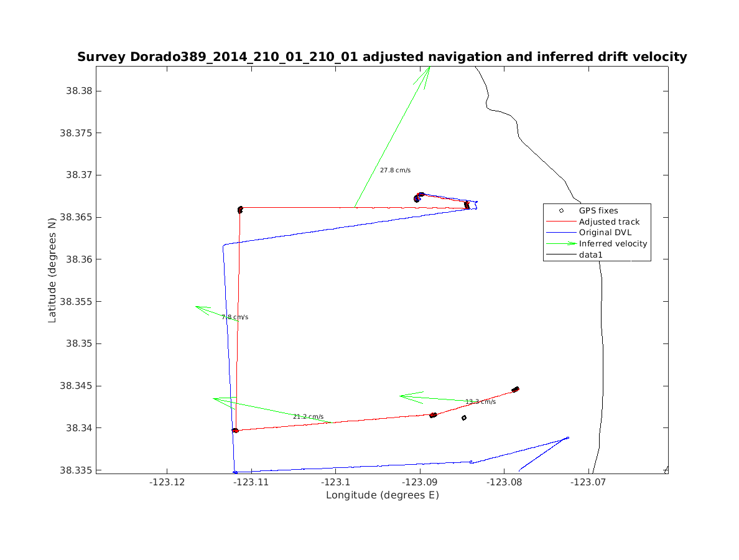Click the 38.38 latitude tick label
739x560 pixels.
(x=78, y=91)
